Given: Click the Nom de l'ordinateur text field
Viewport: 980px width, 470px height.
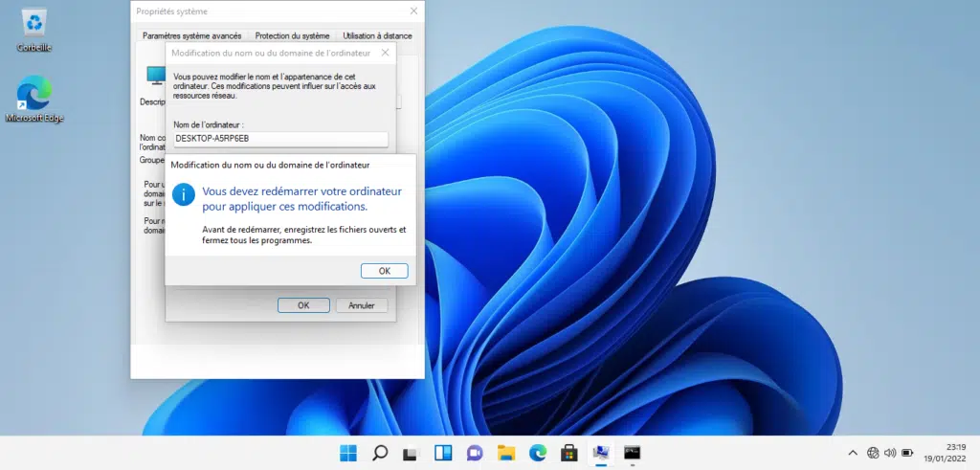Looking at the screenshot, I should [280, 139].
